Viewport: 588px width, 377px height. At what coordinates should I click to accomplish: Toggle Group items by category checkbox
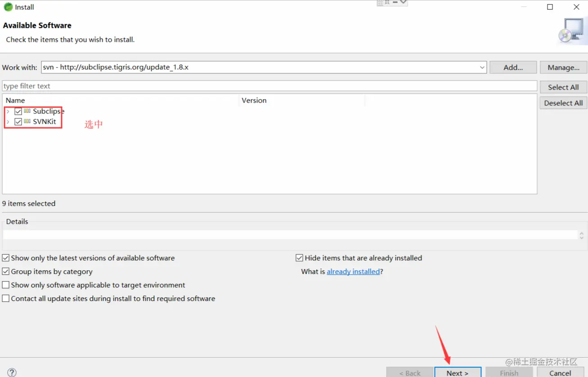pos(6,272)
